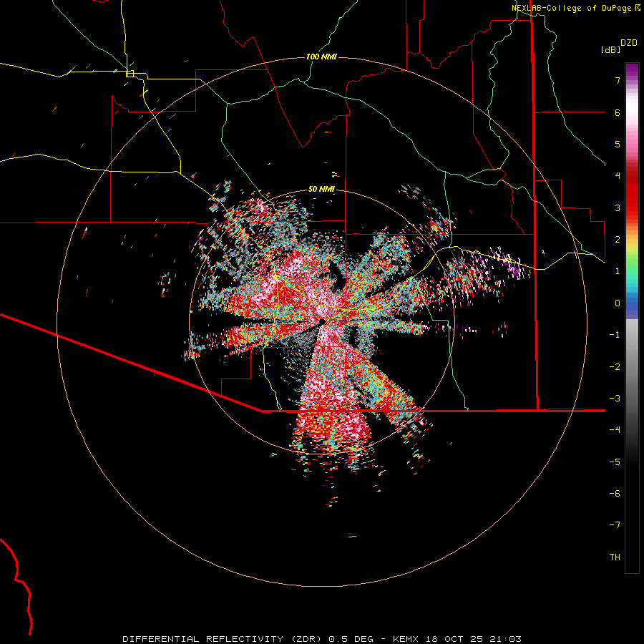
Task: Click the 2 value on color scale
Action: pyautogui.click(x=618, y=240)
